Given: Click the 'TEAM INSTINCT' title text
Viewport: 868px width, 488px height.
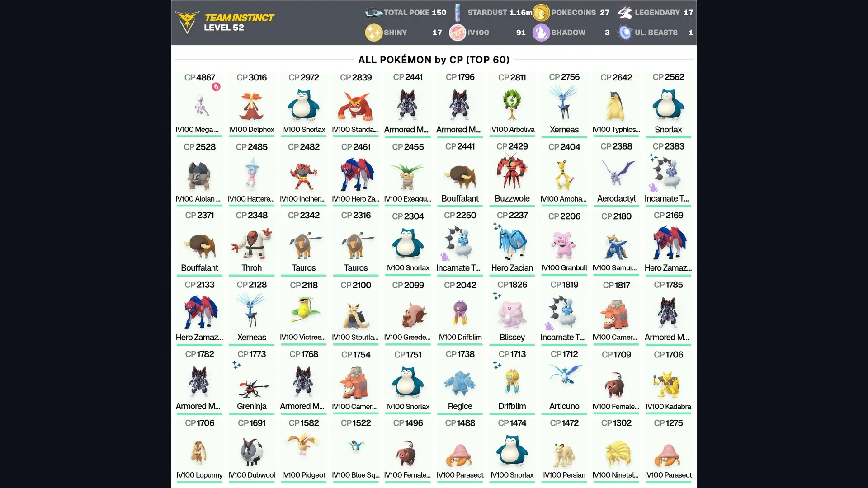Looking at the screenshot, I should tap(240, 18).
